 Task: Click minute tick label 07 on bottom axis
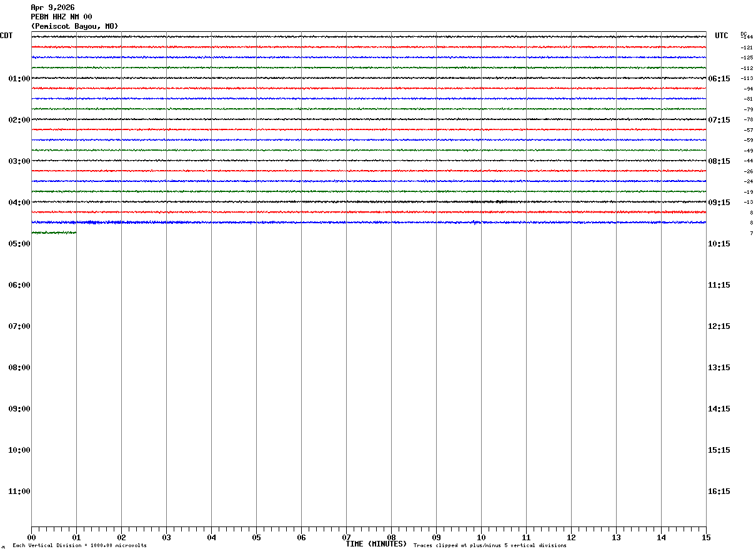[346, 538]
